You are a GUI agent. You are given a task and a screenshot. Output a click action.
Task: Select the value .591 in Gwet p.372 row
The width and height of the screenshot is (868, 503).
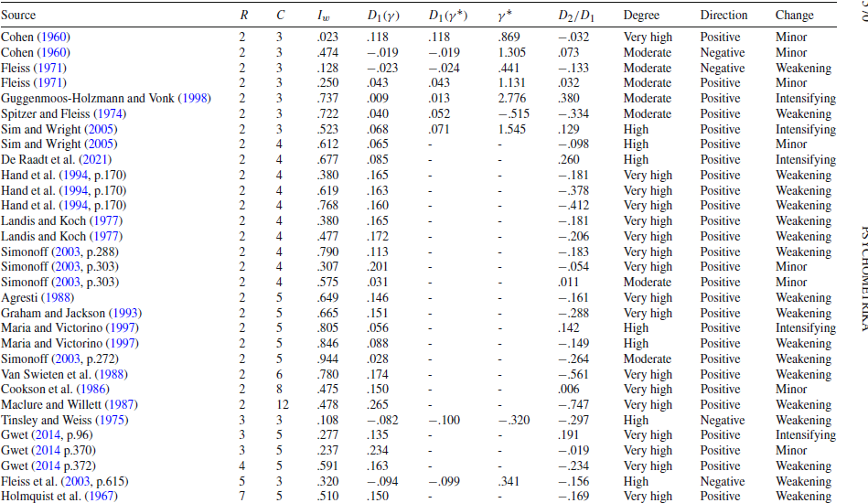(327, 466)
